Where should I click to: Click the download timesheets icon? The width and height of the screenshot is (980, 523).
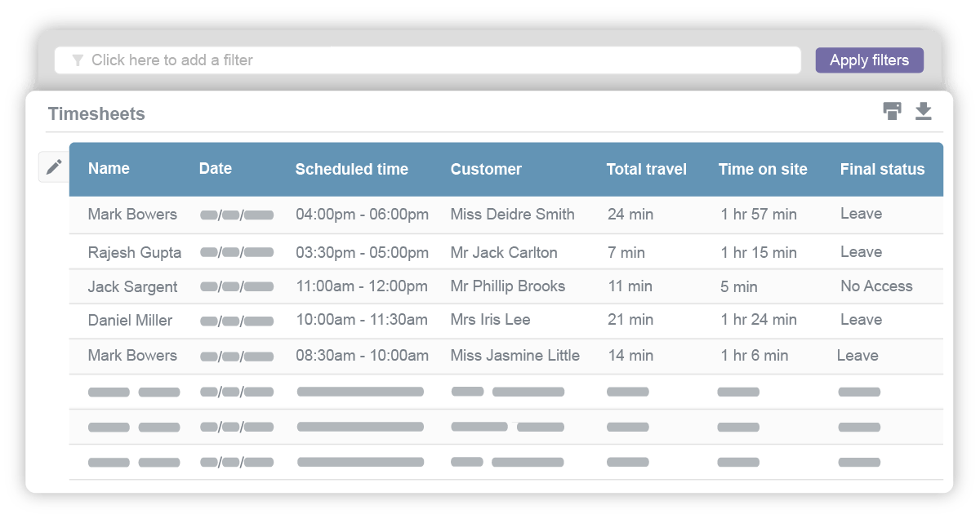point(924,112)
